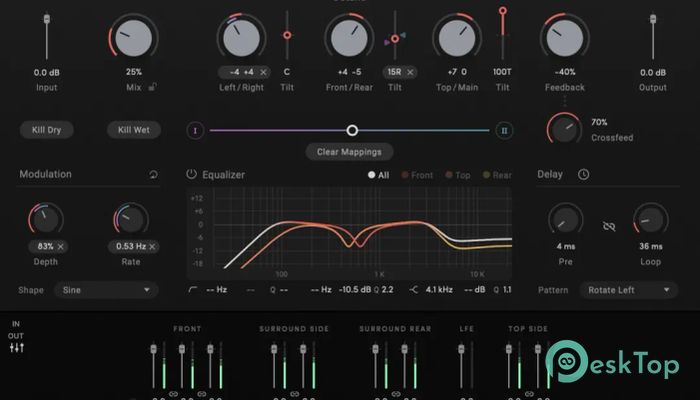The width and height of the screenshot is (700, 400).
Task: Switch meters to OUT
Action: click(x=16, y=336)
